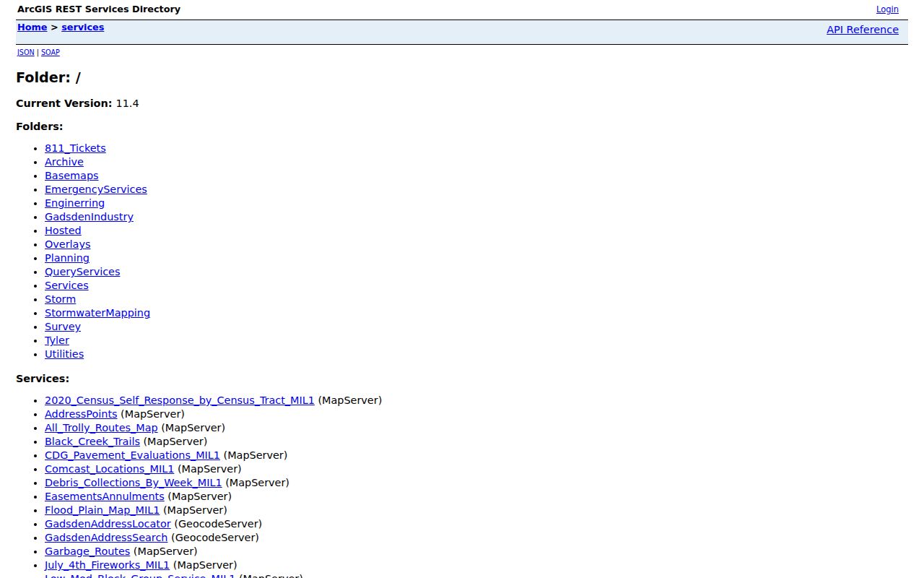Open the GadsdenAddressLocator geocode service
The image size is (924, 578).
coord(108,524)
